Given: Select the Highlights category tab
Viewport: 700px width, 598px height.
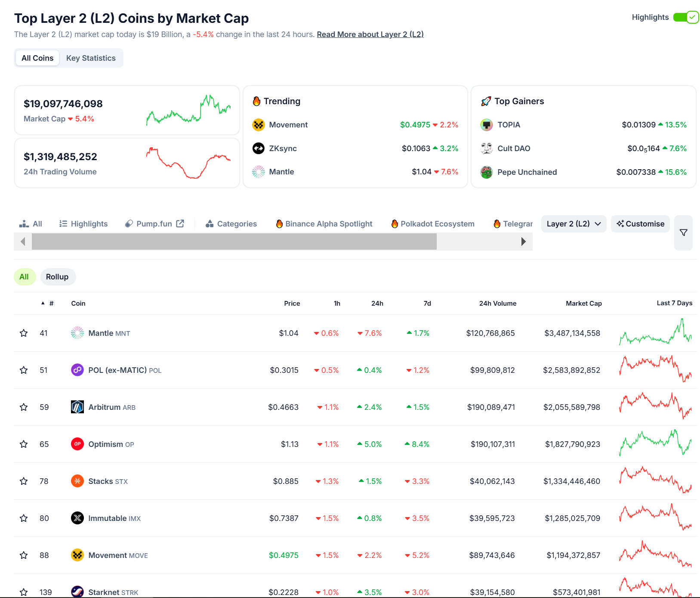Looking at the screenshot, I should pyautogui.click(x=83, y=224).
